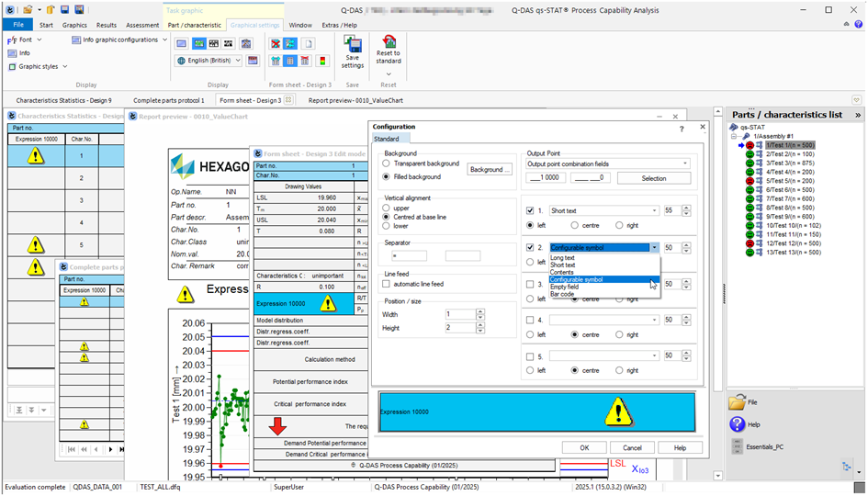Click the Save settings icon in the ribbon
The image size is (868, 496).
click(352, 44)
